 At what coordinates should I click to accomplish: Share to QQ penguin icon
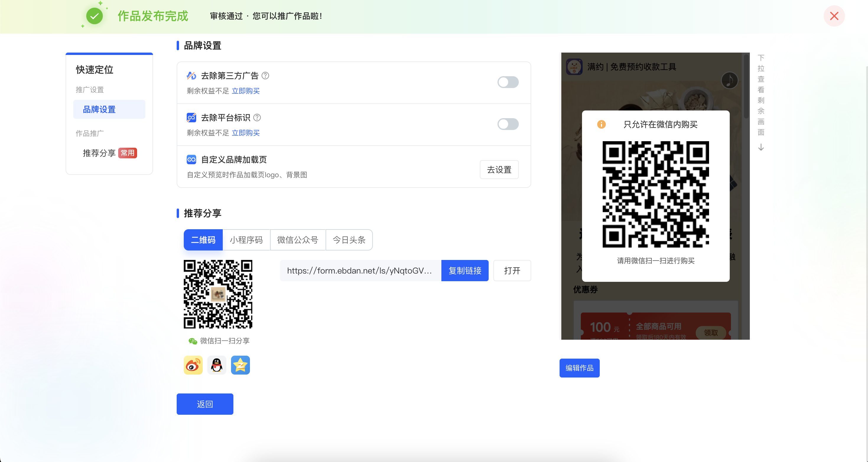[217, 365]
